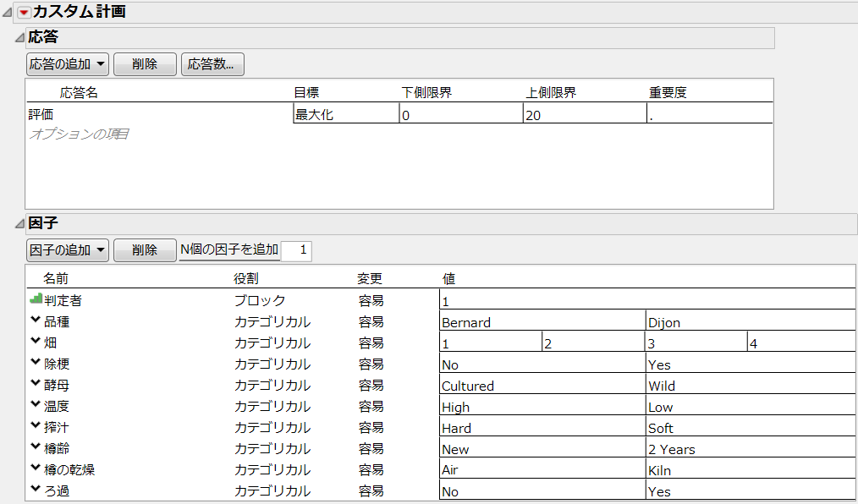This screenshot has width=858, height=504.
Task: Click the 上側限界 cell showing 20
Action: point(584,114)
